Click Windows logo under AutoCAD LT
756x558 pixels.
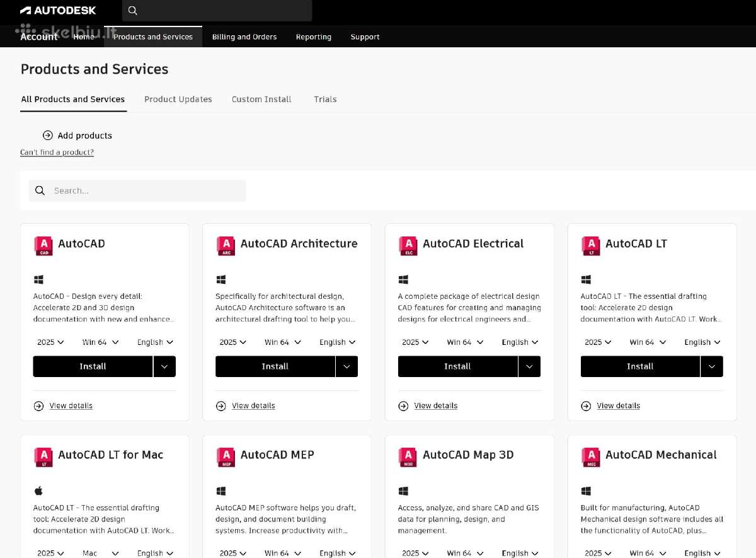point(586,279)
